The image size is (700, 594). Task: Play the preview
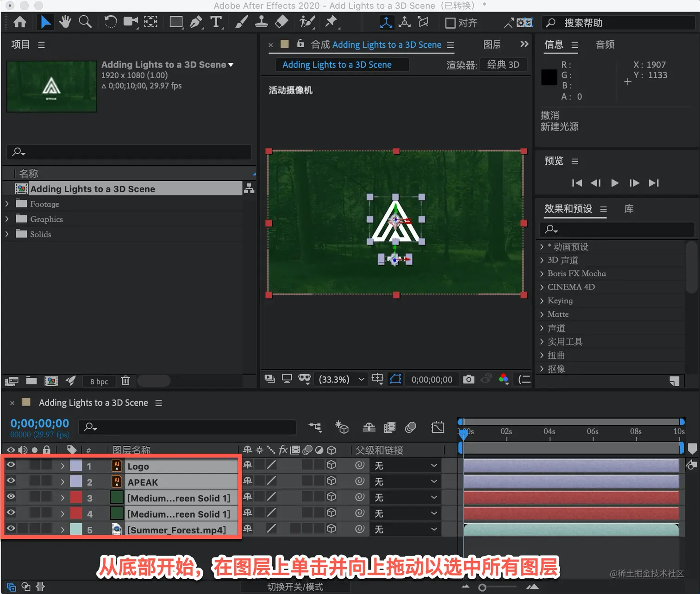point(615,183)
